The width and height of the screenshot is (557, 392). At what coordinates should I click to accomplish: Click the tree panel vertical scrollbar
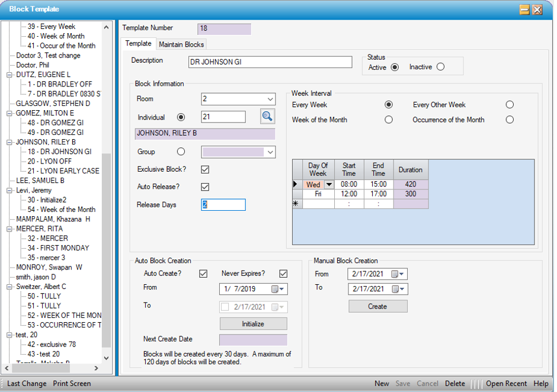[107, 249]
